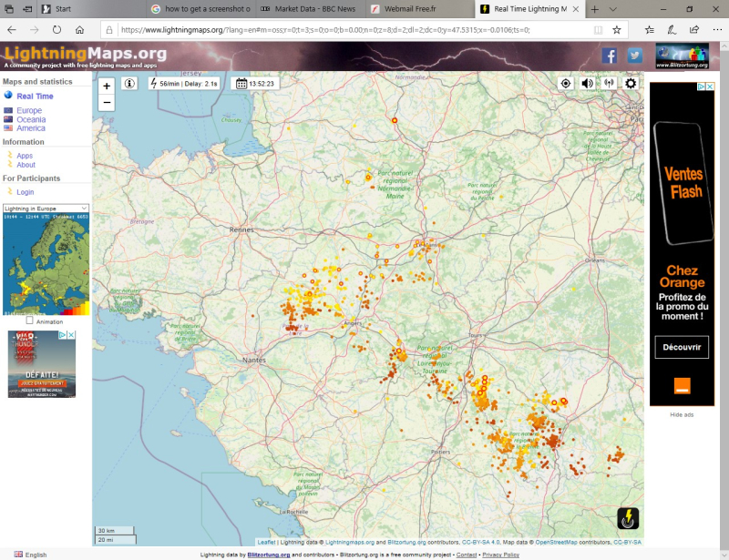Open the Apps information link
Viewport: 729px width, 560px height.
tap(25, 156)
